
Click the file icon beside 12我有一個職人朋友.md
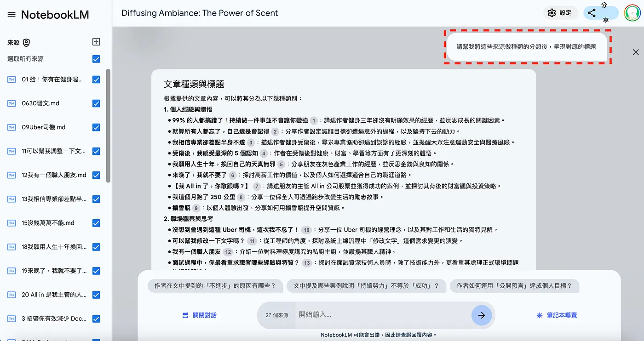11,175
